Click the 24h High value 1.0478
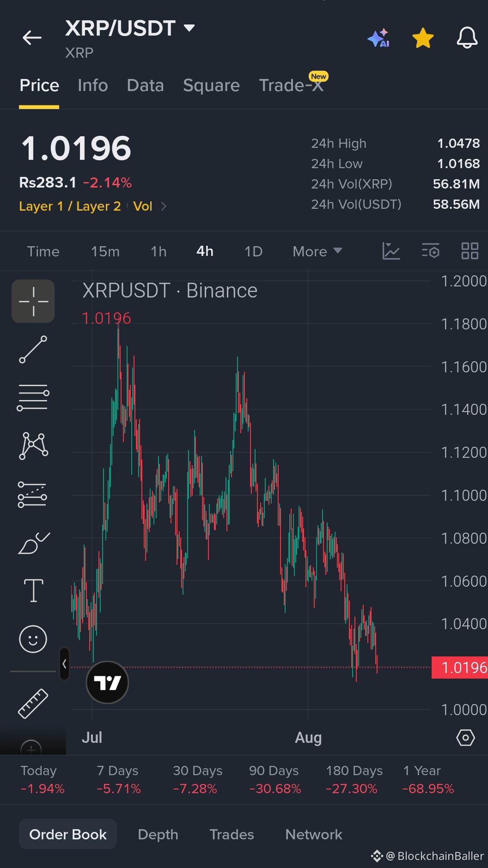This screenshot has width=488, height=868. [458, 143]
